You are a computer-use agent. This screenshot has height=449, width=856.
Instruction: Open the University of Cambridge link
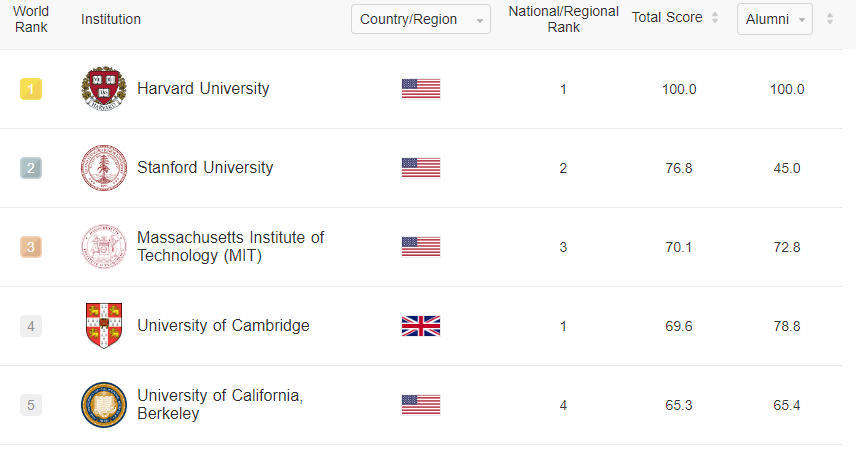tap(223, 326)
